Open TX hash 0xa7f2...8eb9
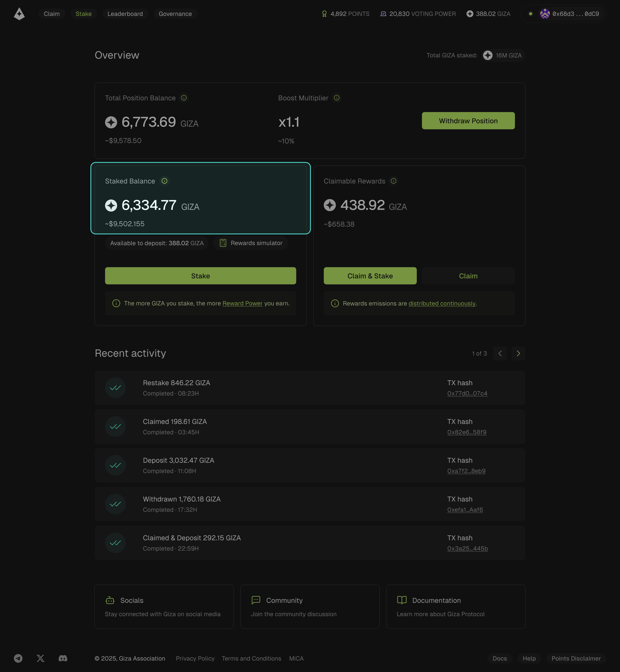620x672 pixels. tap(466, 471)
